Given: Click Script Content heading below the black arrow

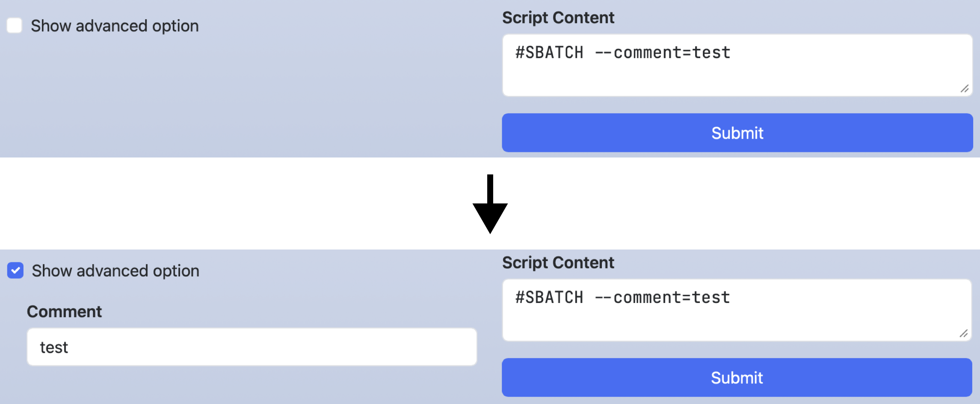Looking at the screenshot, I should click(558, 262).
